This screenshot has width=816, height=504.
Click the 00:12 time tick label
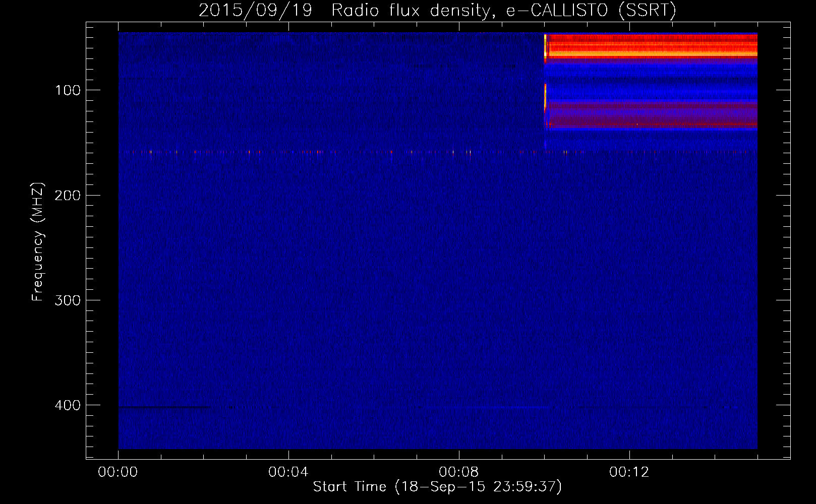tap(629, 472)
